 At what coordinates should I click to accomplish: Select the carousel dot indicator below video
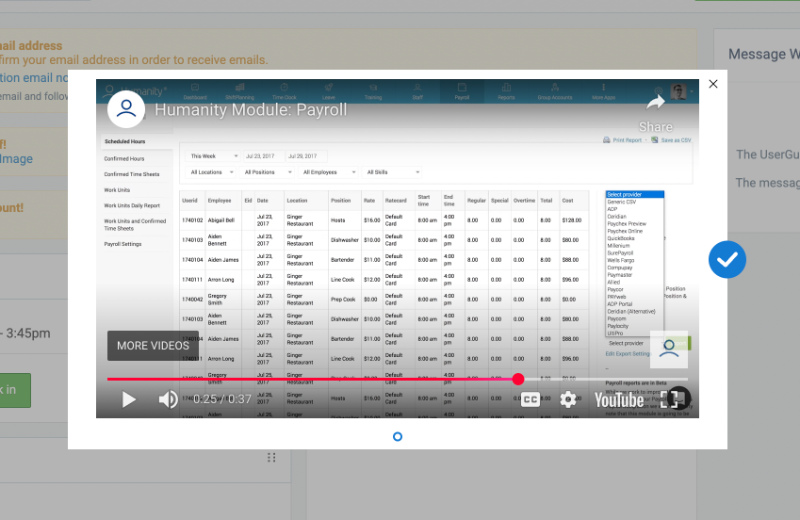(397, 436)
